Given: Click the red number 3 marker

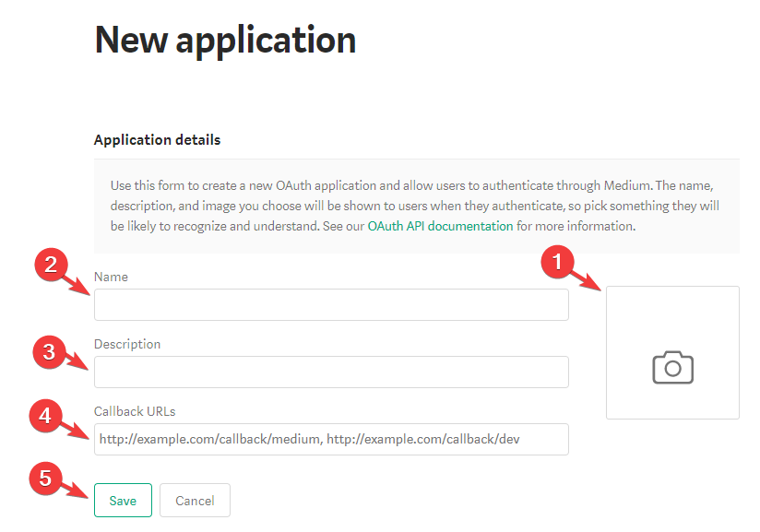Looking at the screenshot, I should [49, 352].
